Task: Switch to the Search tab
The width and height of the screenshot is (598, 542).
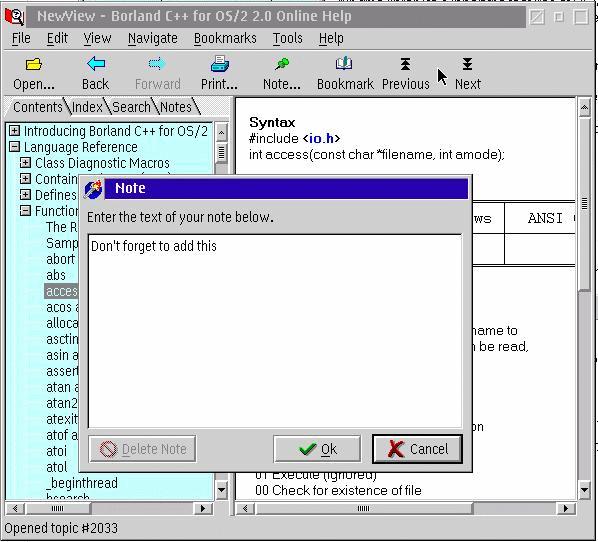Action: [131, 107]
